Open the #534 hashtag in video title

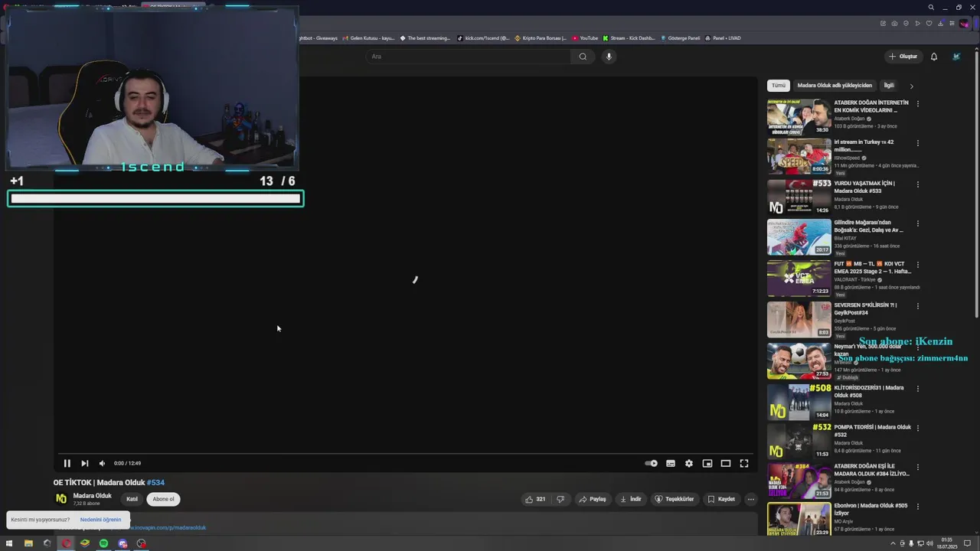point(155,483)
